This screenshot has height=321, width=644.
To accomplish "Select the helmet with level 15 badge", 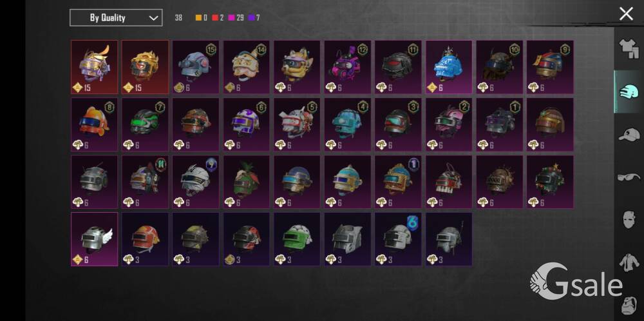I will (x=196, y=67).
